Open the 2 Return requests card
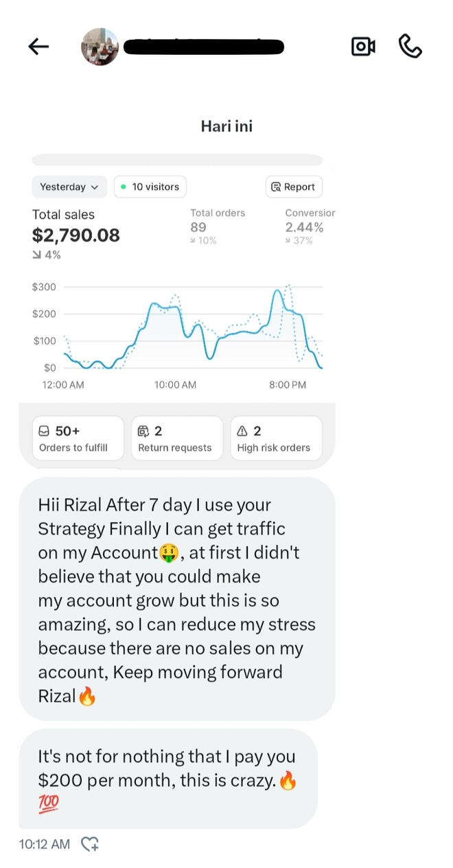 coord(176,438)
